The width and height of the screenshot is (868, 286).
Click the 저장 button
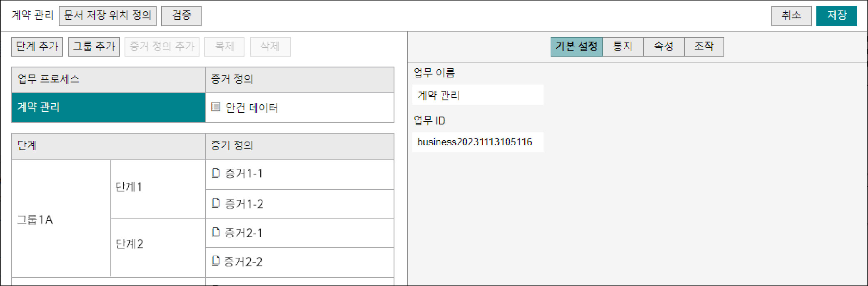pyautogui.click(x=836, y=16)
